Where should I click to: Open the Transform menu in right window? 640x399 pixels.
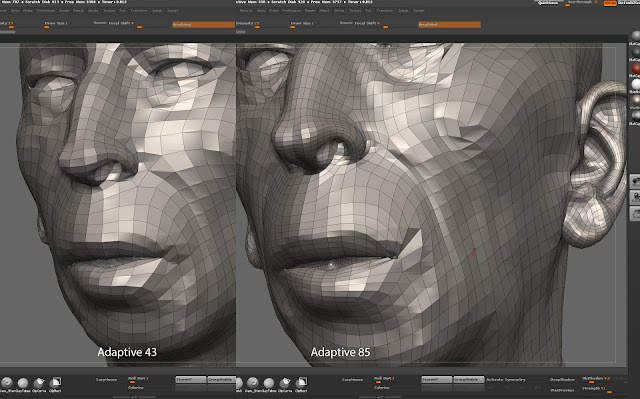click(x=385, y=11)
